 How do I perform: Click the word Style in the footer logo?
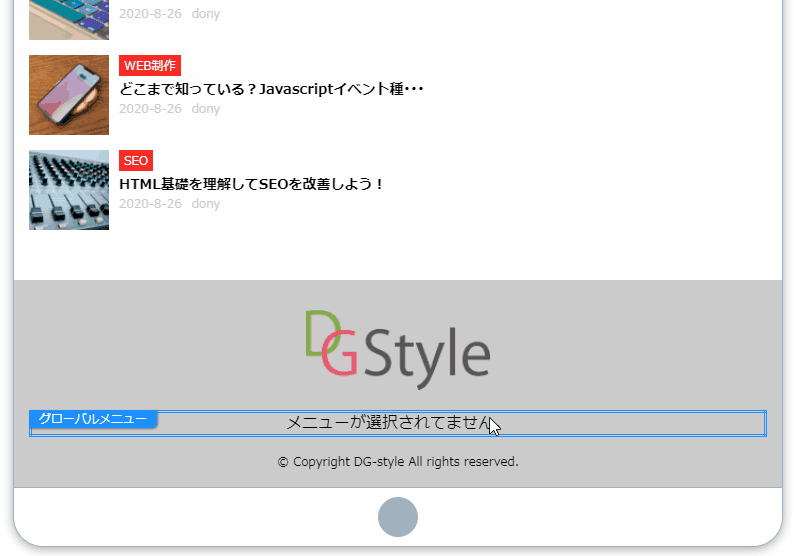coord(427,353)
